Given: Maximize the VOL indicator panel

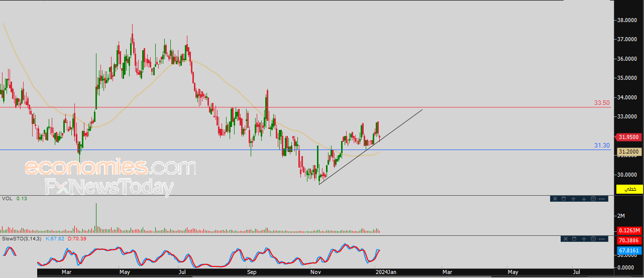Looking at the screenshot, I should [564, 199].
